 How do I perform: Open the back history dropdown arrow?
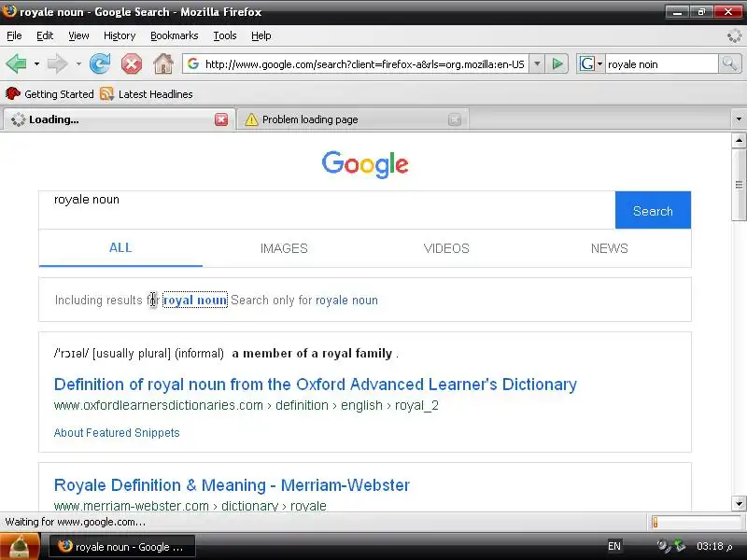pyautogui.click(x=36, y=63)
